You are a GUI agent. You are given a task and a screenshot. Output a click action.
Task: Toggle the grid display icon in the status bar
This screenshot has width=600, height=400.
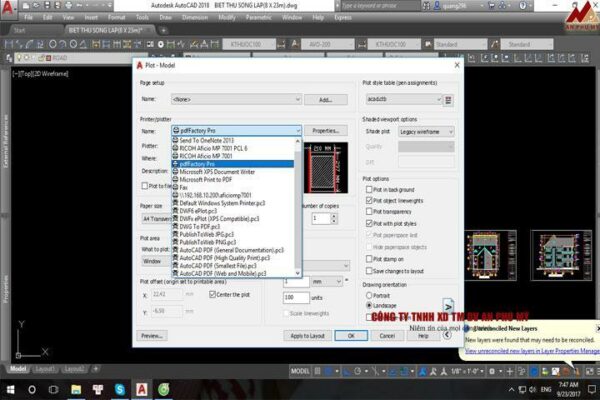(x=318, y=371)
